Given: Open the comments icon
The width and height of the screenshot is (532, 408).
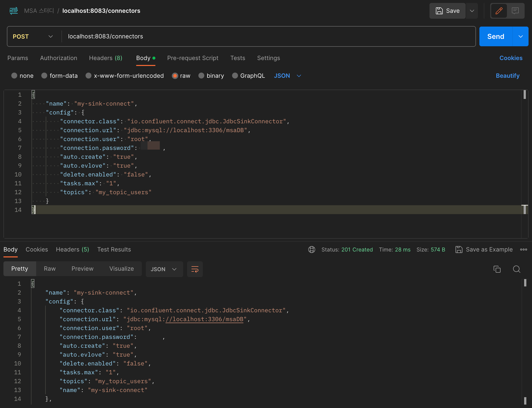Looking at the screenshot, I should [x=515, y=11].
